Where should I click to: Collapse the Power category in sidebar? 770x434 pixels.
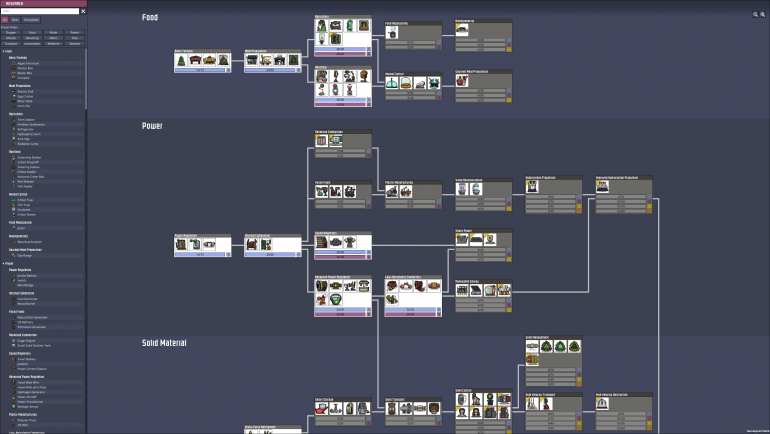click(8, 264)
